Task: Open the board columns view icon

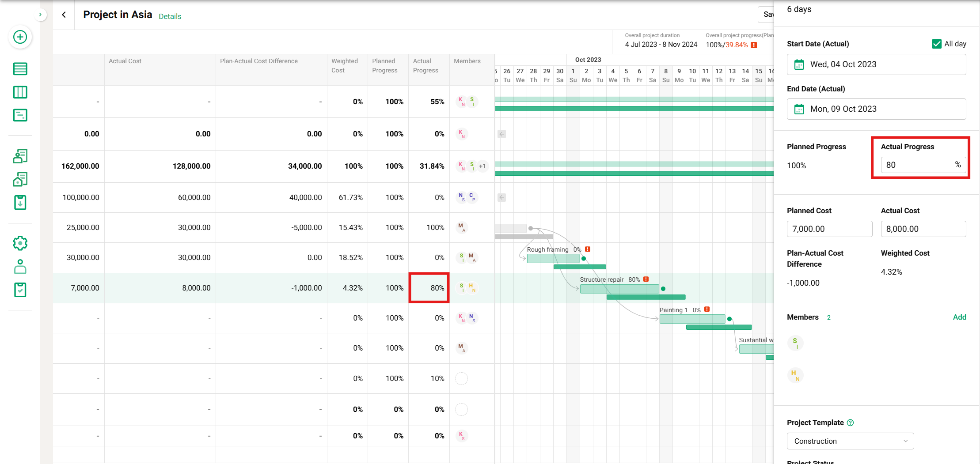Action: (20, 92)
